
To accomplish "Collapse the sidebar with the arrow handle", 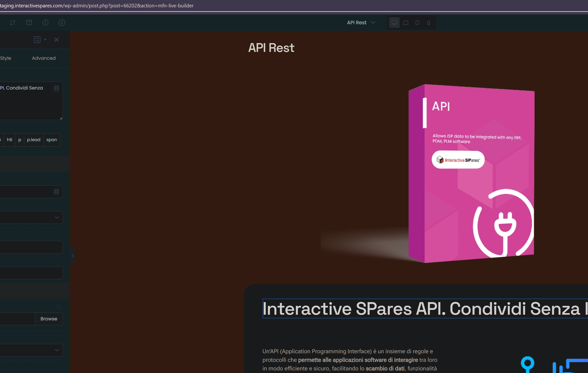I will coord(73,255).
